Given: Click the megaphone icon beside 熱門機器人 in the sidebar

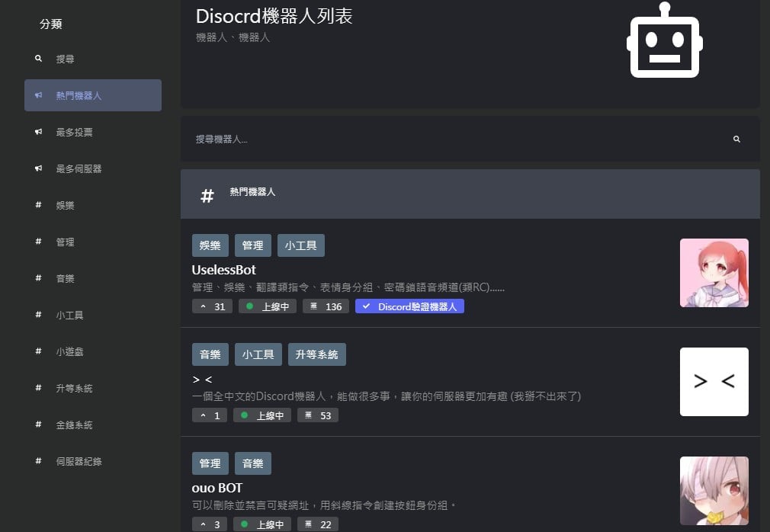Looking at the screenshot, I should click(38, 95).
